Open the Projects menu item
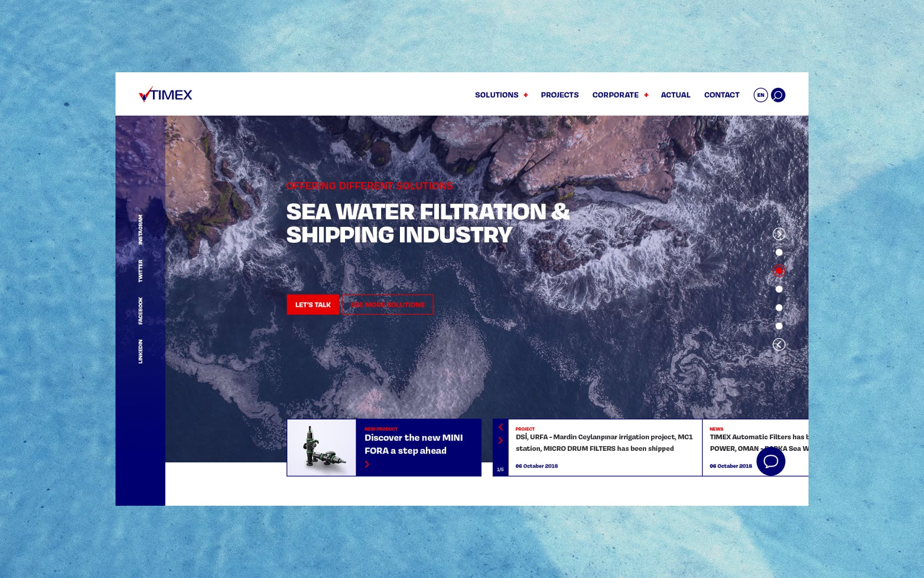 [559, 95]
